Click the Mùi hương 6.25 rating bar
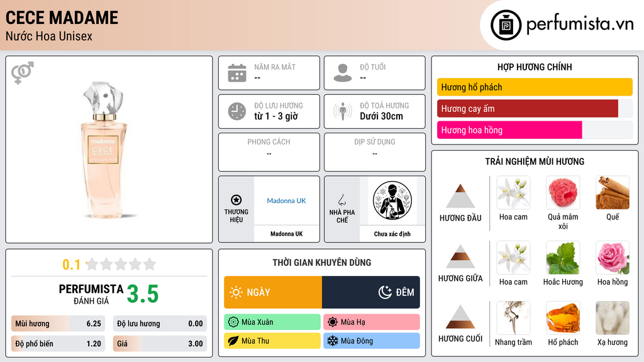The width and height of the screenshot is (644, 362). click(58, 324)
